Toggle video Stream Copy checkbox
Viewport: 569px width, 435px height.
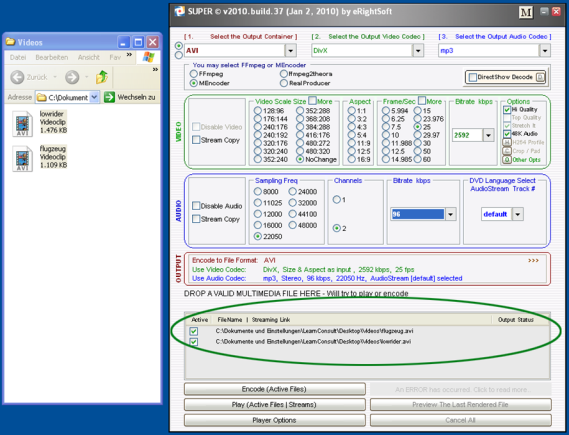pos(196,140)
